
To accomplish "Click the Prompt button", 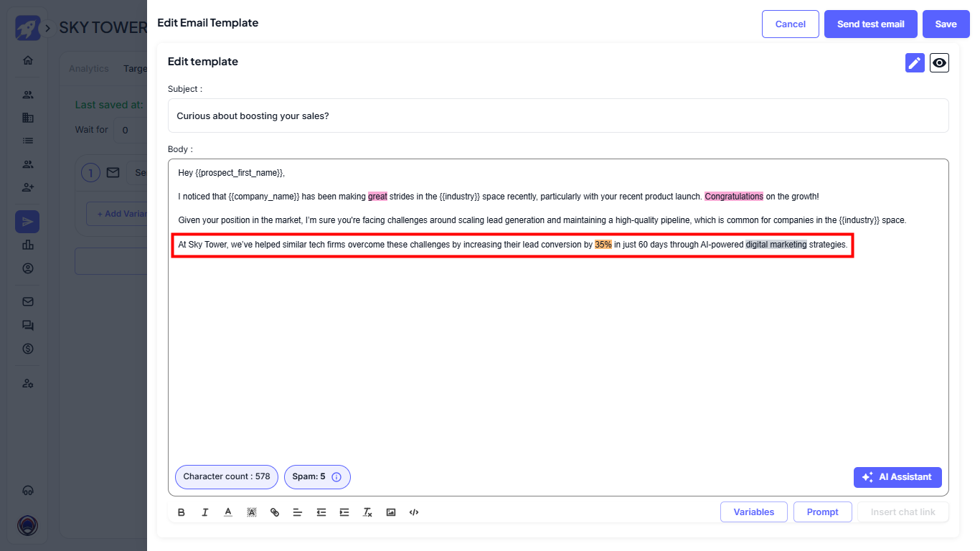I will point(822,512).
